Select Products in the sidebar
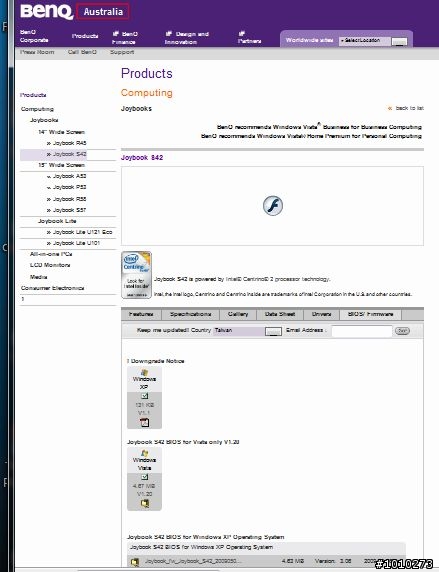This screenshot has height=572, width=439. coord(33,95)
